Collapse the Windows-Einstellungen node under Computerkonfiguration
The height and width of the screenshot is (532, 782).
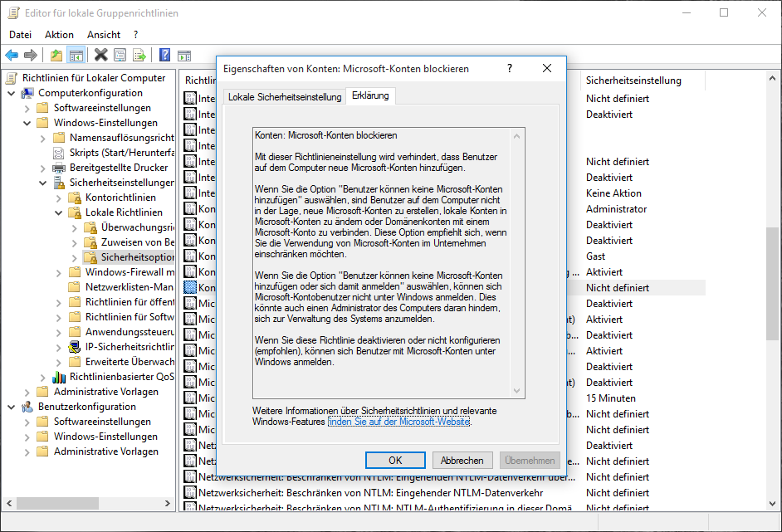tap(27, 123)
